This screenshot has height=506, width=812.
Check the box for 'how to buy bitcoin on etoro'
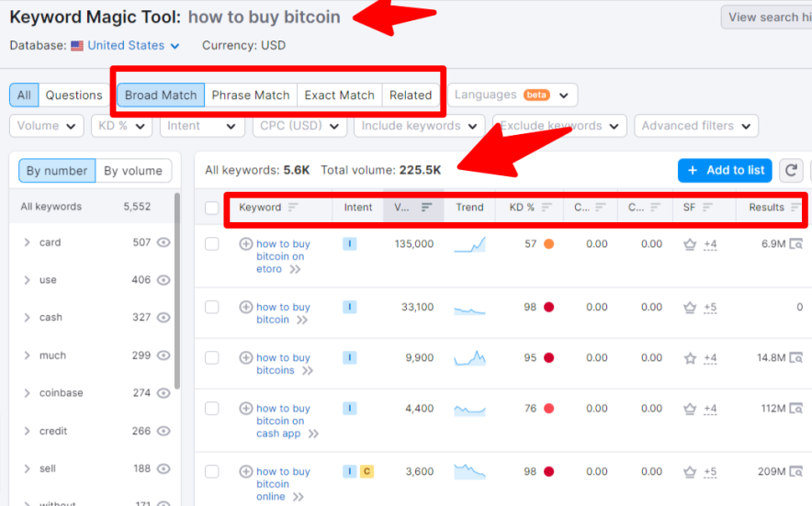tap(212, 244)
